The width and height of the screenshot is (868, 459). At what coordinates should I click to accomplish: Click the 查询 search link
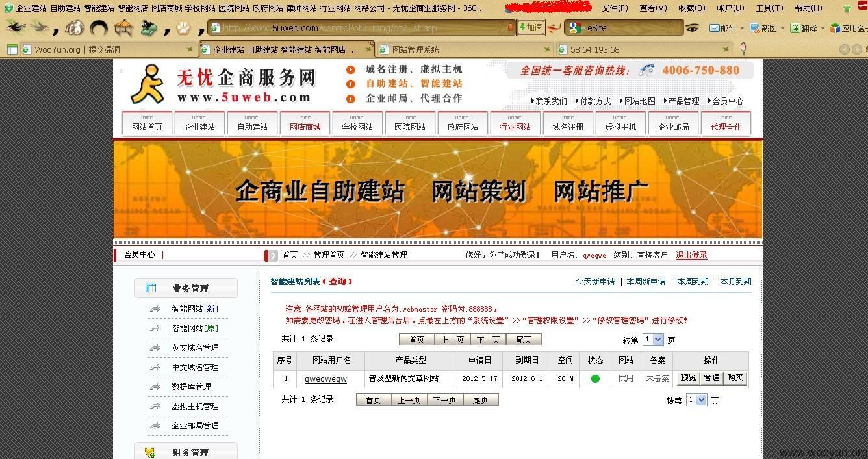(337, 282)
